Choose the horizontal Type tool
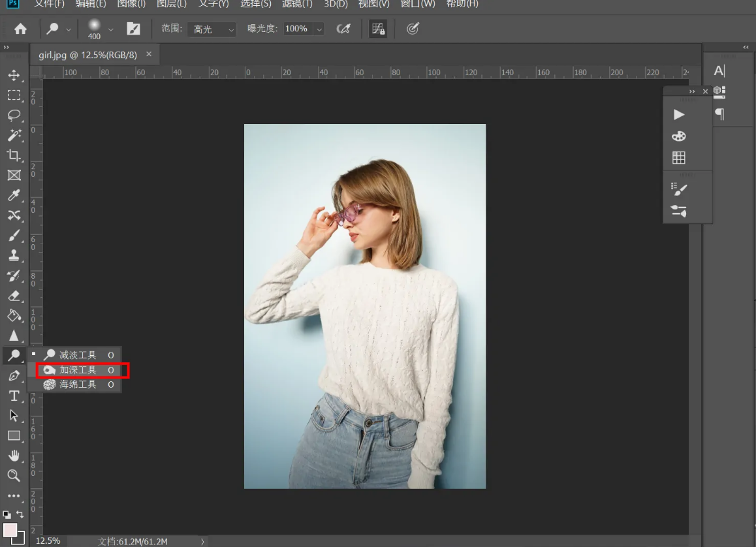Image resolution: width=756 pixels, height=547 pixels. (x=14, y=396)
